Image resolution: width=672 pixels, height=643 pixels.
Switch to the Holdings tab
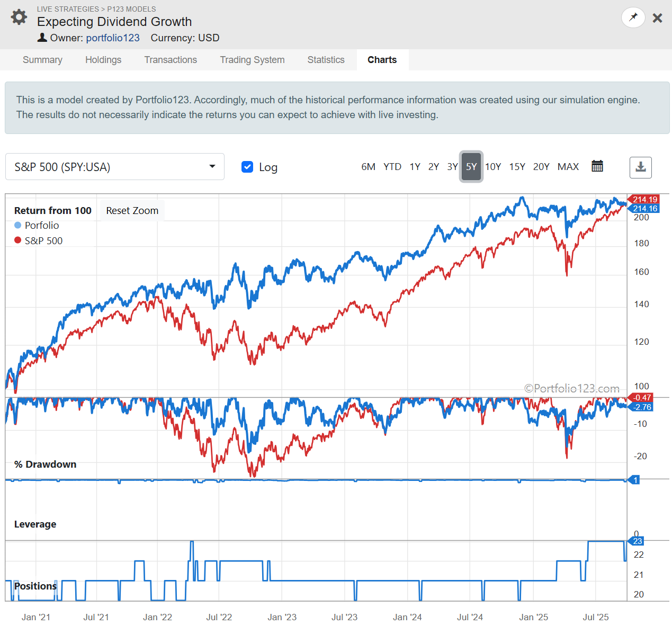tap(103, 60)
